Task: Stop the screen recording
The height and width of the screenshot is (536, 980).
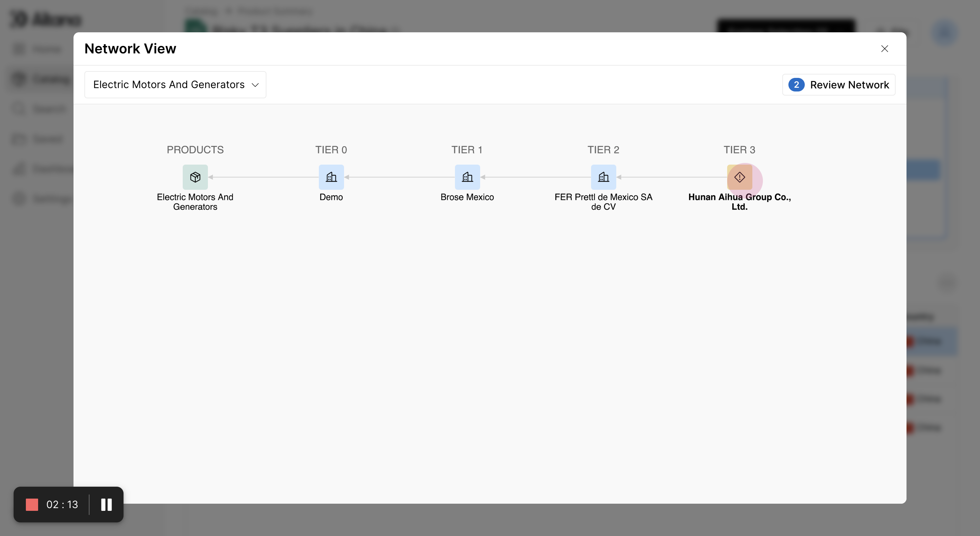Action: pos(32,504)
